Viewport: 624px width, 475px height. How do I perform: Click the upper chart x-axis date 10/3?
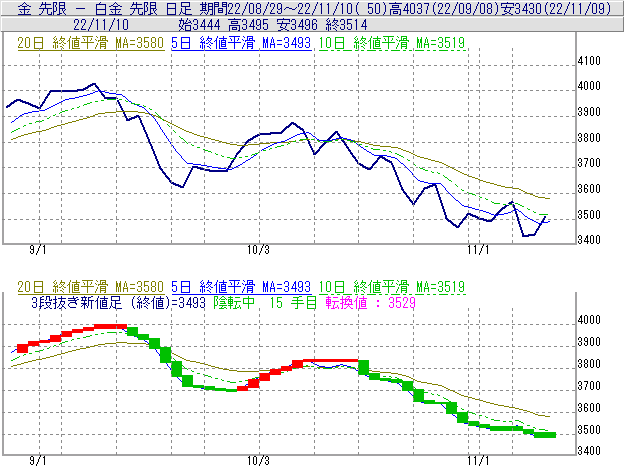pyautogui.click(x=258, y=250)
